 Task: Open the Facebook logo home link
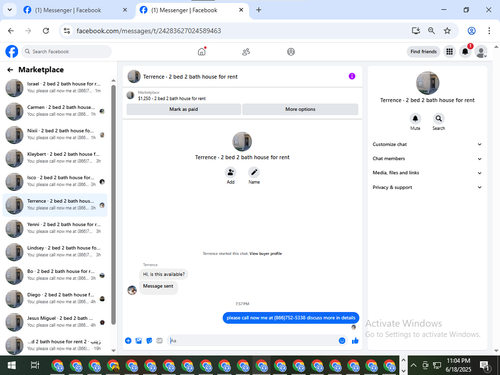pos(12,52)
